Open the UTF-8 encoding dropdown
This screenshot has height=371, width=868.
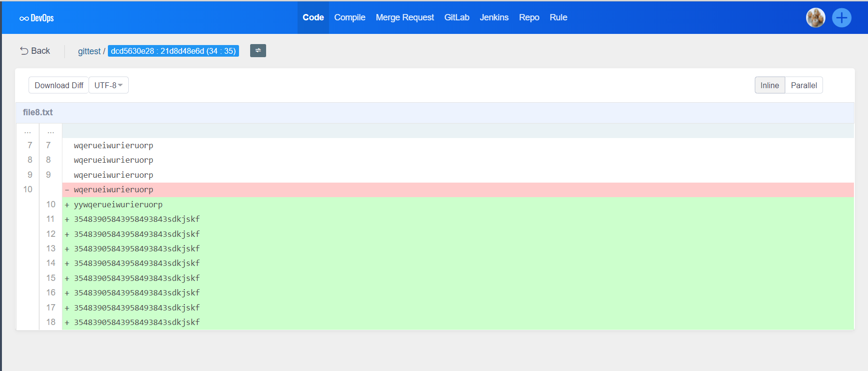pos(108,85)
